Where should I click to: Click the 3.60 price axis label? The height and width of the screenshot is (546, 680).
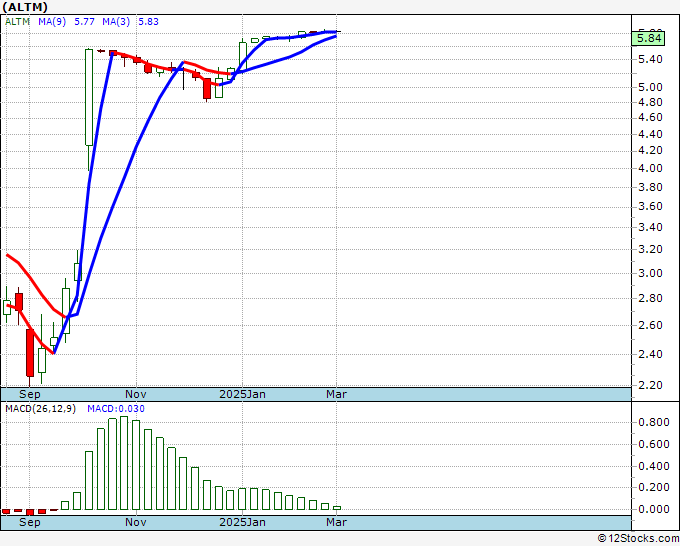[650, 206]
